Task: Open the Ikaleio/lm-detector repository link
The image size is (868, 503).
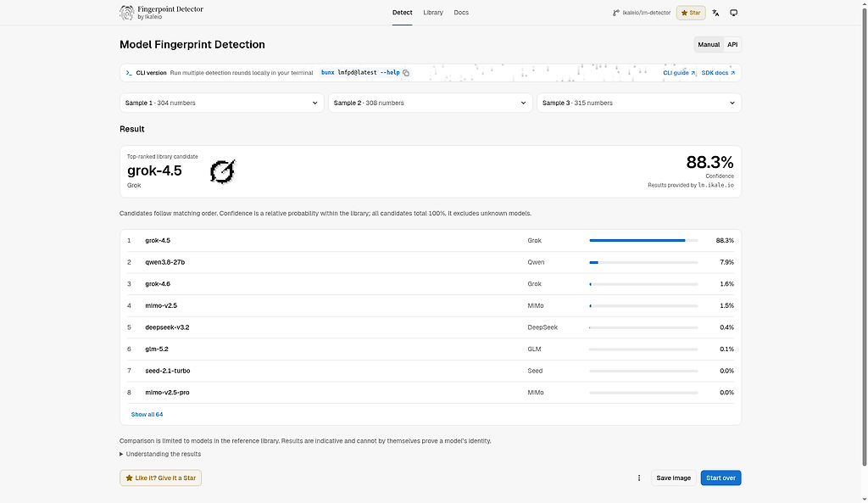Action: 642,13
